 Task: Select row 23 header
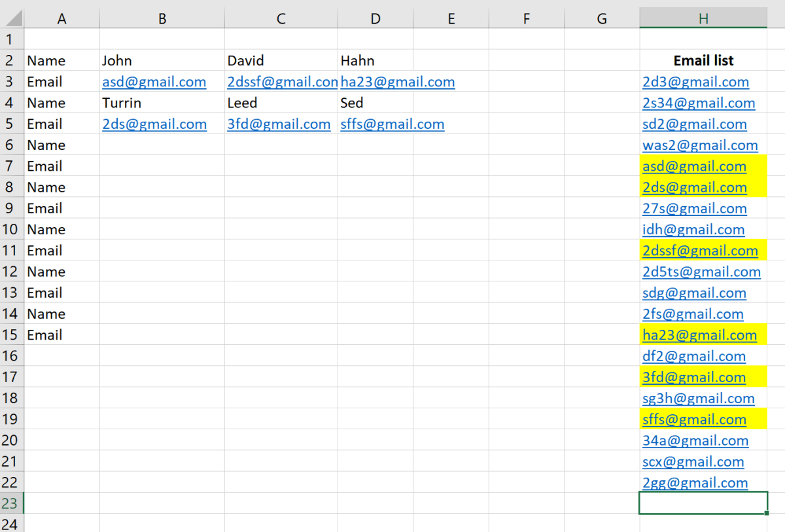tap(12, 503)
